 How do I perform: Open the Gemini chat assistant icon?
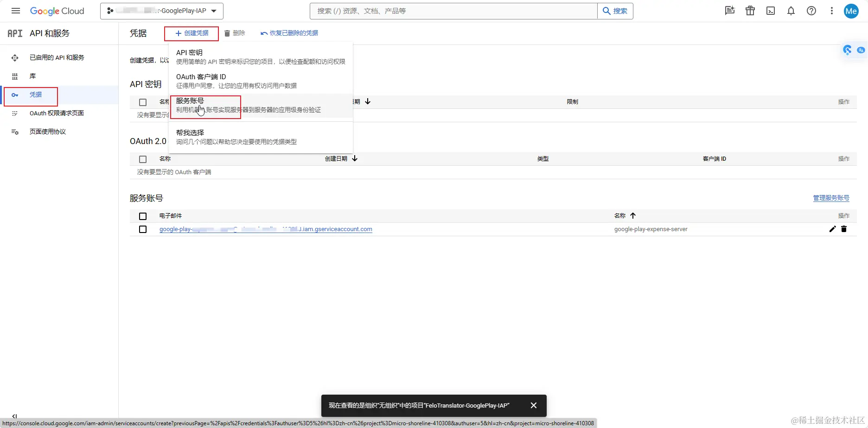(x=730, y=11)
